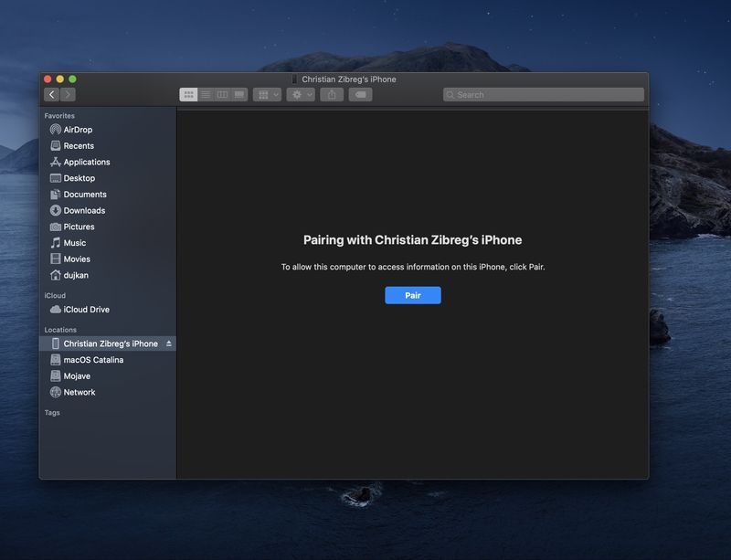The image size is (731, 560).
Task: Click the Tags section header
Action: [52, 413]
